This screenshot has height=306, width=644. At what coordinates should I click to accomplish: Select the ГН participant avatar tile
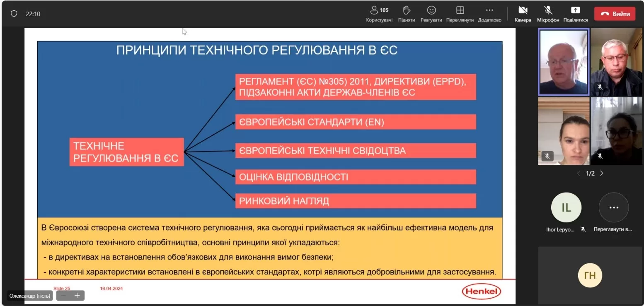pyautogui.click(x=590, y=275)
